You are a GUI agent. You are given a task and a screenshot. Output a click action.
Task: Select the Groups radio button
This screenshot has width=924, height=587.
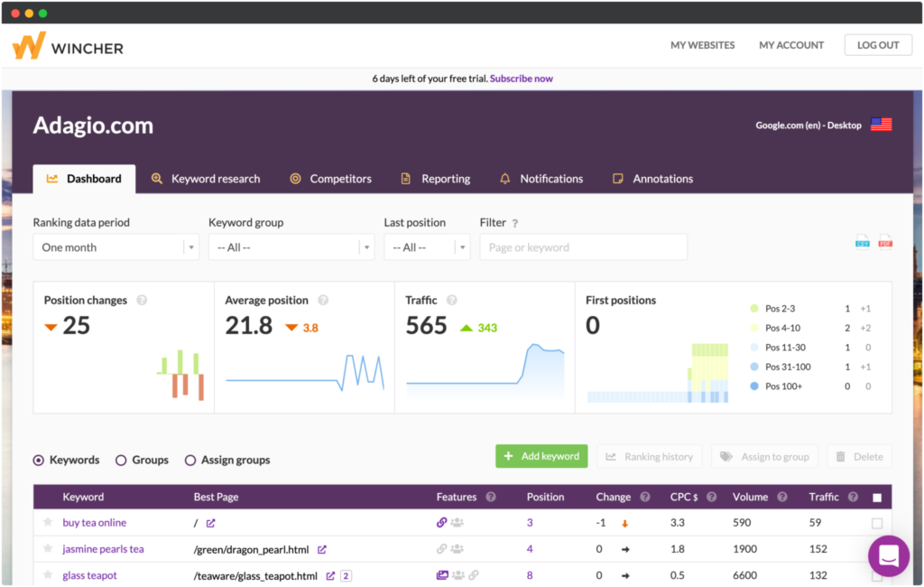tap(121, 461)
